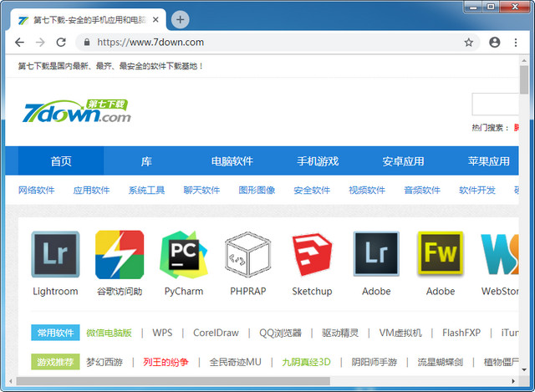This screenshot has height=392, width=535.
Task: Click the address bar URL field
Action: pos(278,43)
